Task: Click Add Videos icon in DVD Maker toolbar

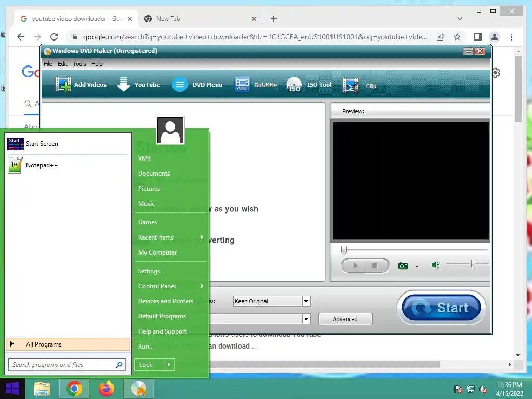Action: 63,85
